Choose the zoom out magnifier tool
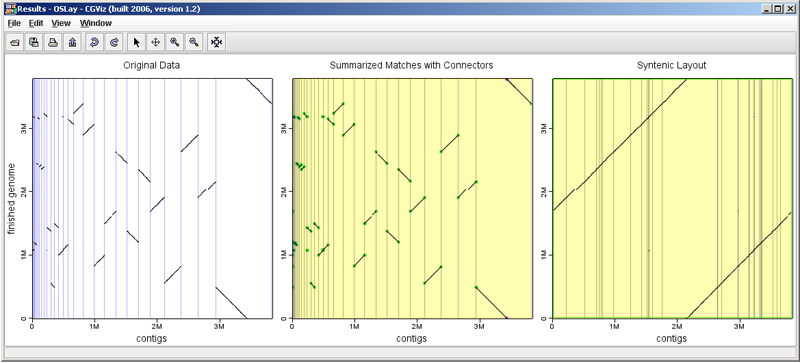Image resolution: width=800 pixels, height=363 pixels. (x=193, y=43)
